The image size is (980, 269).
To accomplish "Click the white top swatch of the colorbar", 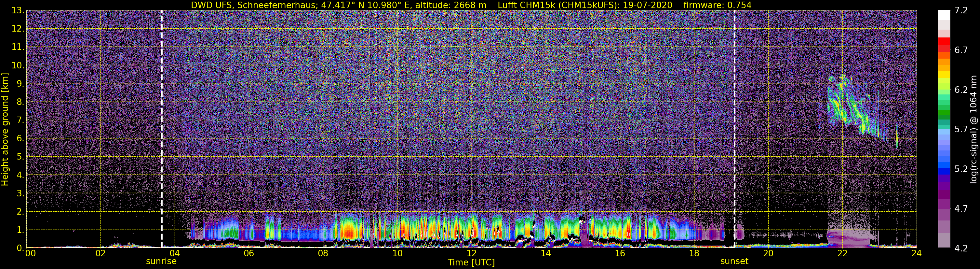I will pos(944,15).
